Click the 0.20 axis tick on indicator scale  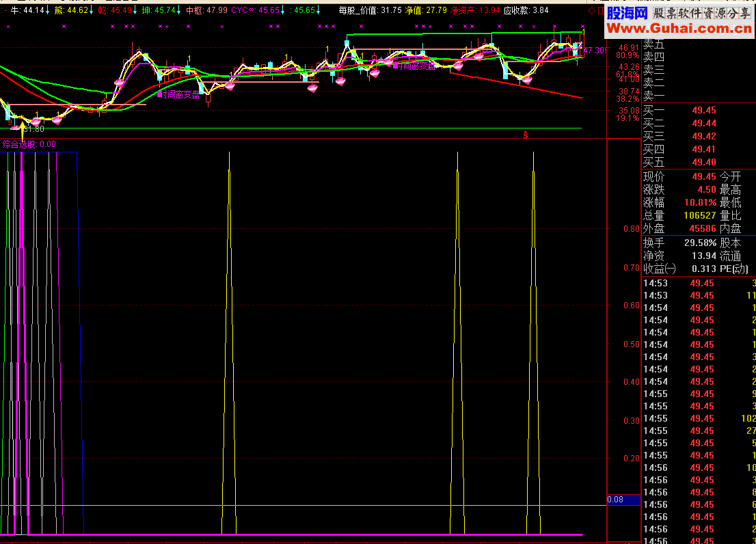(x=631, y=459)
